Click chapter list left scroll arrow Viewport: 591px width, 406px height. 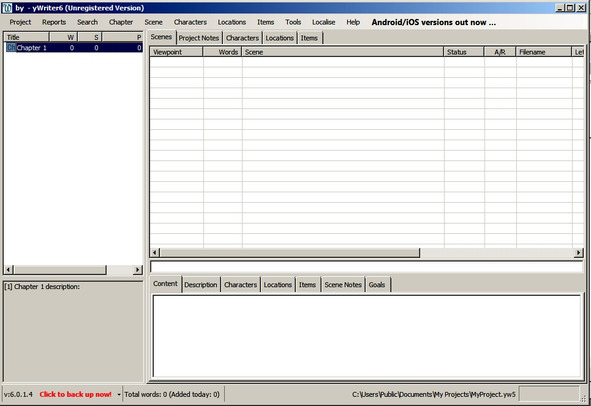(x=8, y=270)
